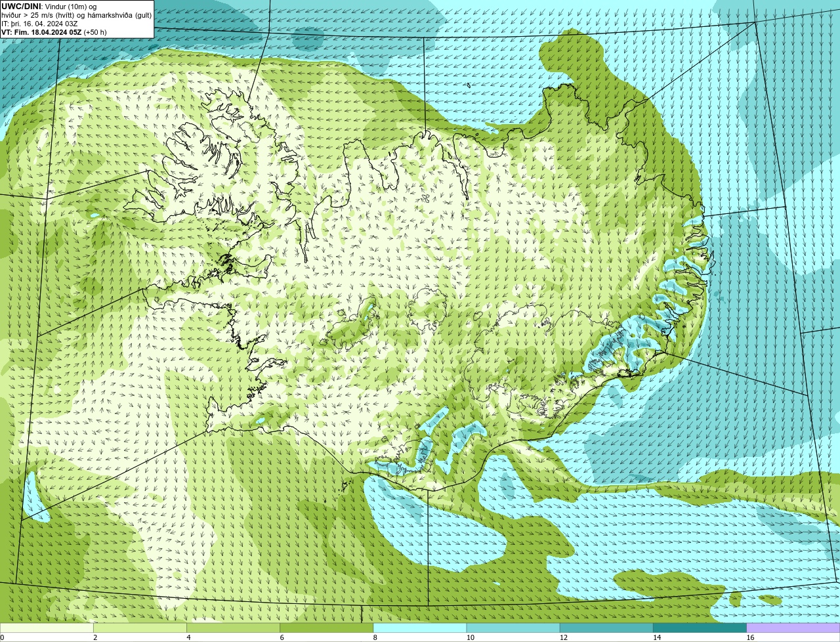This screenshot has width=840, height=642.
Task: Pick the 4–6 m/s green legend segment
Action: coord(234,628)
